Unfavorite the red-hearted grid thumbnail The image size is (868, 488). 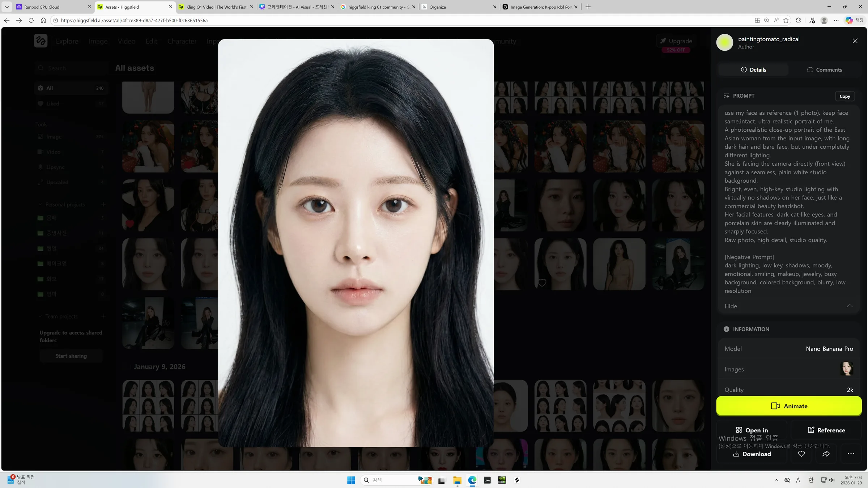click(x=129, y=224)
